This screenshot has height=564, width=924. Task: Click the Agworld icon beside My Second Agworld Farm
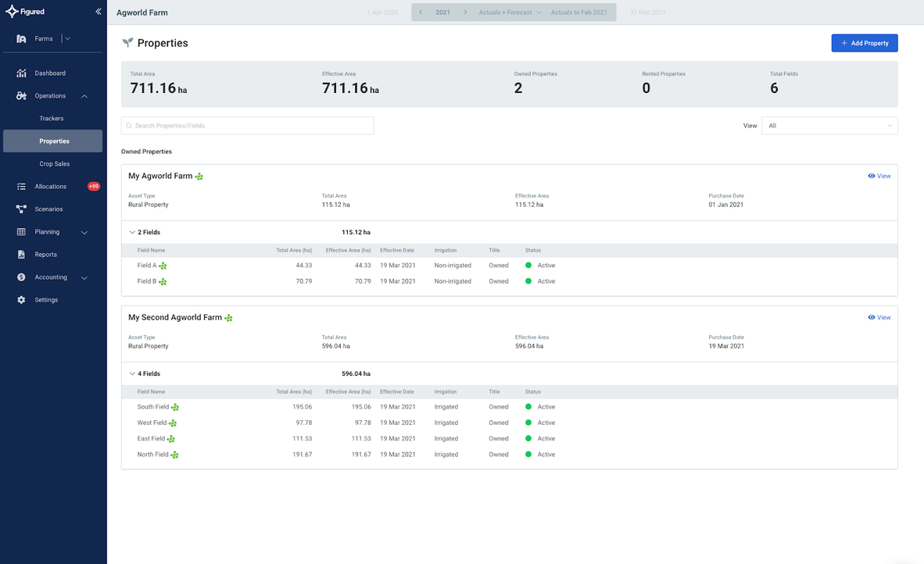click(x=228, y=318)
